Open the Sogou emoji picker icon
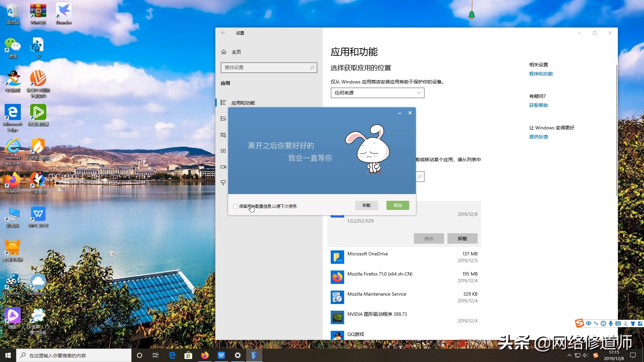The height and width of the screenshot is (362, 644). pyautogui.click(x=603, y=323)
